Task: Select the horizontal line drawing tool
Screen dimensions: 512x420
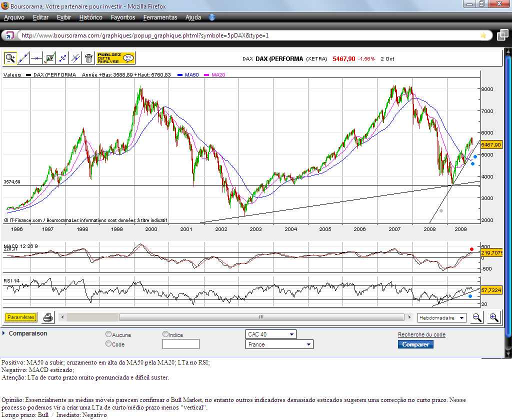Action: pos(36,58)
